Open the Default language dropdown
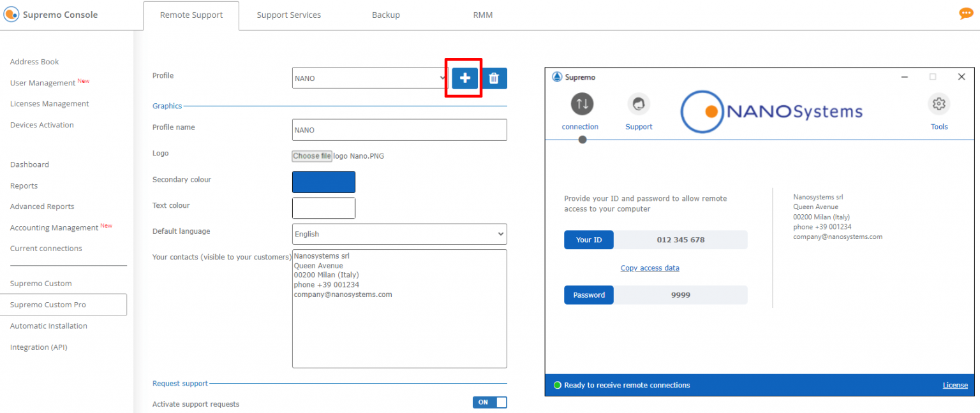The image size is (980, 413). point(399,234)
